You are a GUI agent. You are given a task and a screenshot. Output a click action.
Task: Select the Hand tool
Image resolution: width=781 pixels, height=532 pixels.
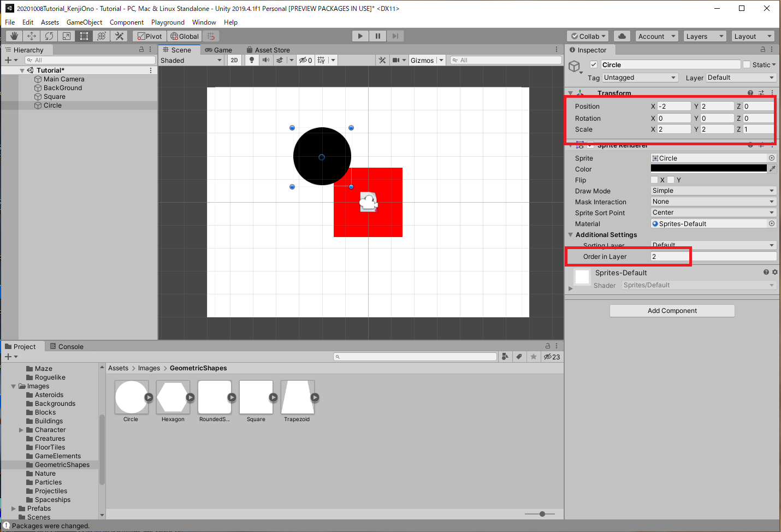[14, 36]
